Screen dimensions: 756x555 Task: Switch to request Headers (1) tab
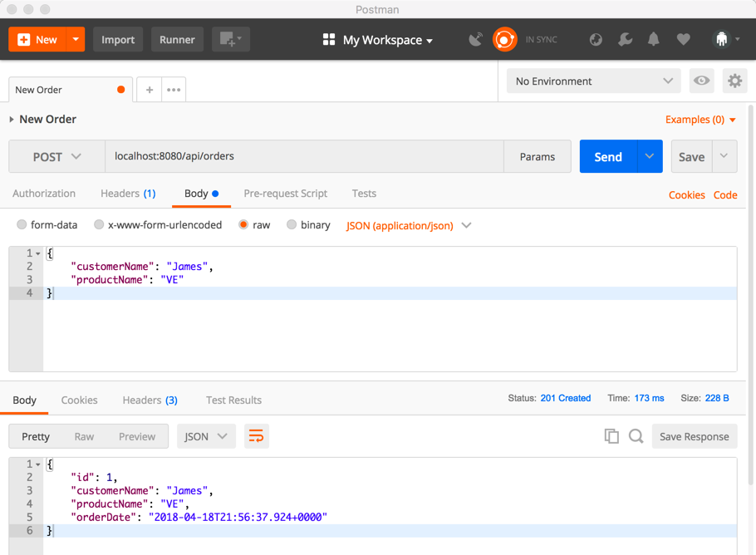pos(128,194)
